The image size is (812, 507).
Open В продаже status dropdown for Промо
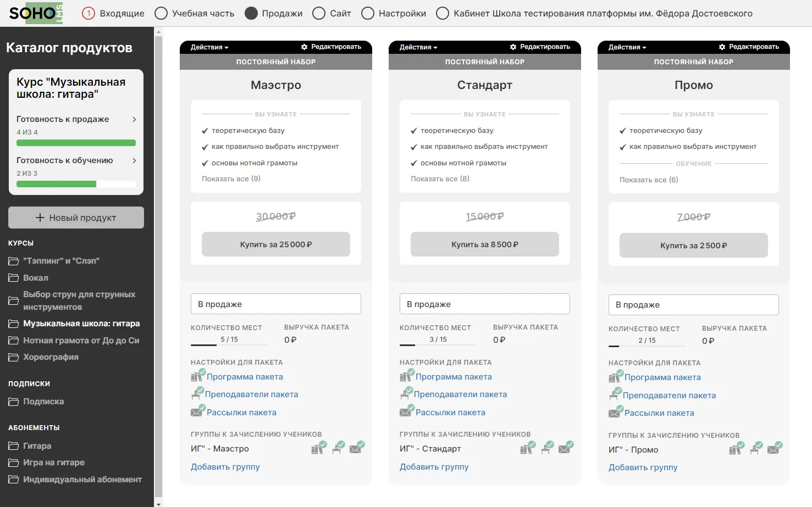tap(694, 304)
